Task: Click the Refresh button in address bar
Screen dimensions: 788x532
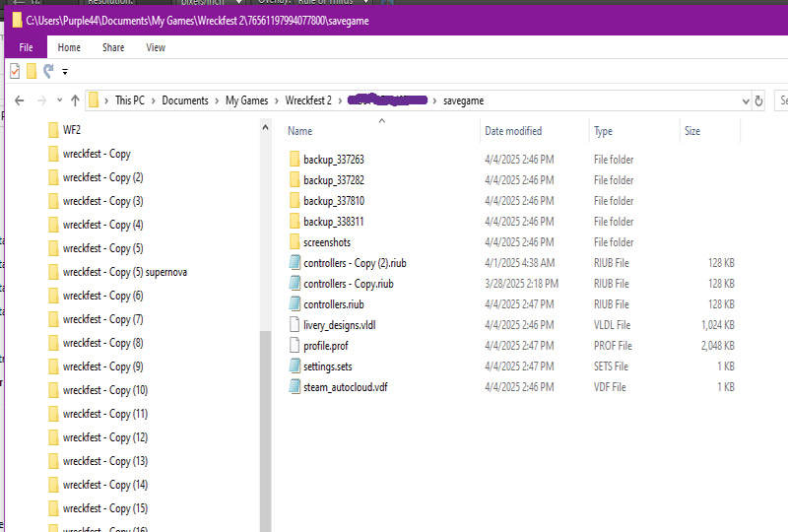Action: [758, 101]
